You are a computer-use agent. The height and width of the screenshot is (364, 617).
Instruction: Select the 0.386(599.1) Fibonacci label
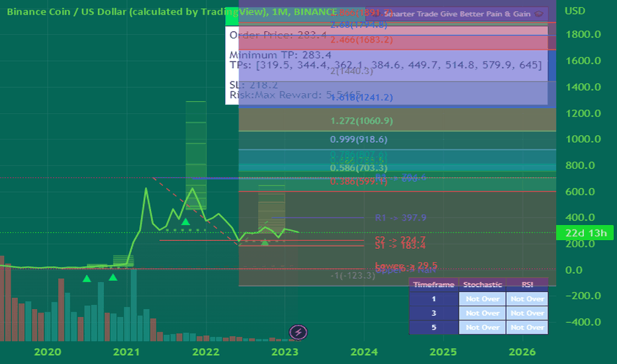coord(358,181)
